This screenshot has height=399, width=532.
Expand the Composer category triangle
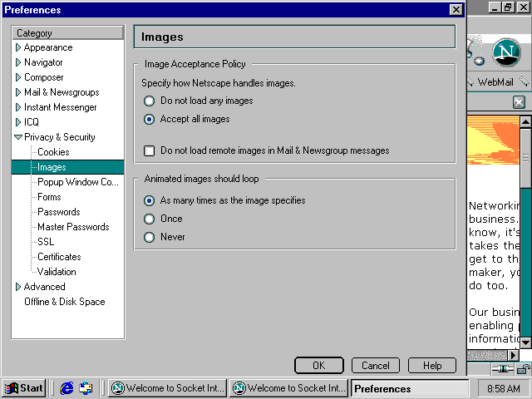click(x=18, y=77)
